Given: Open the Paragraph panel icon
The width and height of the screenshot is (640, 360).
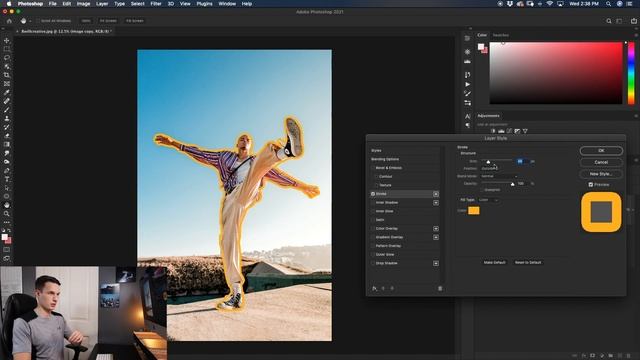Looking at the screenshot, I should click(x=467, y=125).
